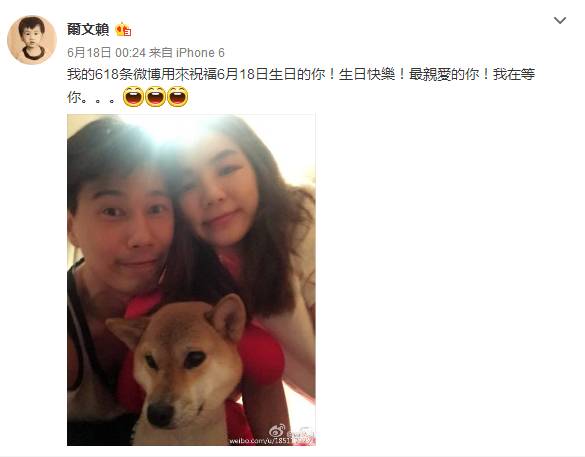This screenshot has width=585, height=457.
Task: Enlarge the attached selfie photo
Action: (191, 280)
